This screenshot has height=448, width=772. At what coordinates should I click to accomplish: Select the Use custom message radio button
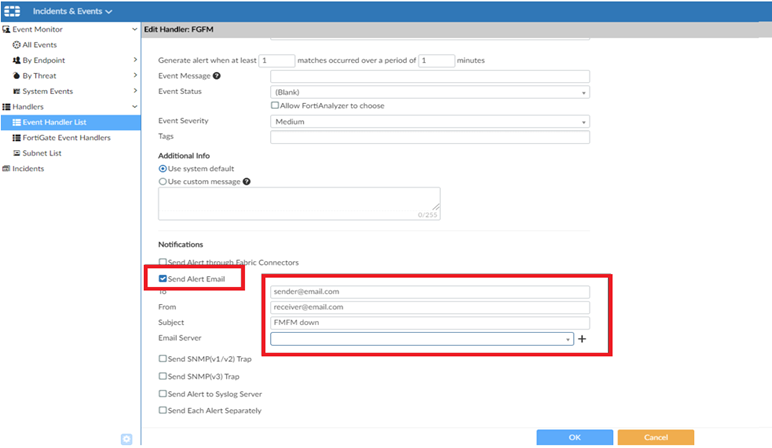[x=163, y=182]
